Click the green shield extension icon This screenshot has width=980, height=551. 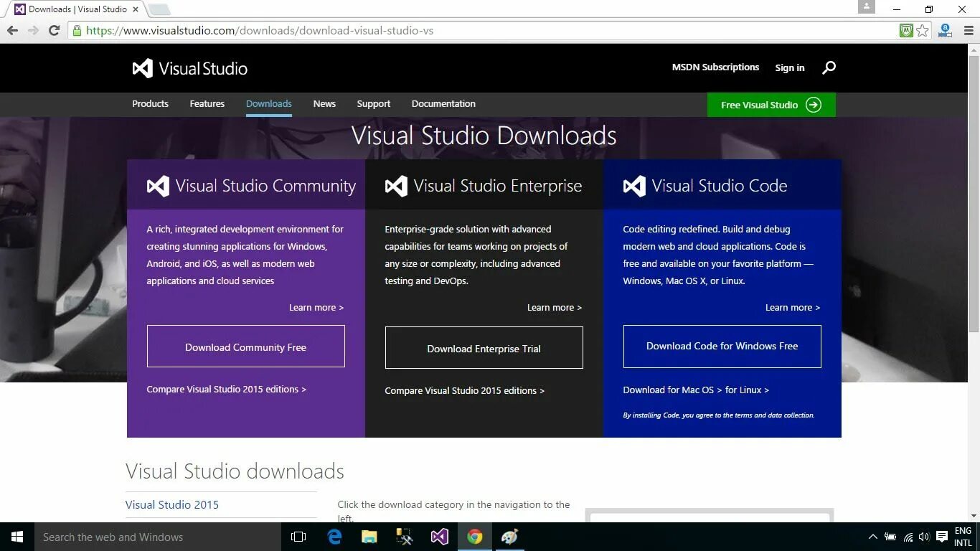(907, 30)
